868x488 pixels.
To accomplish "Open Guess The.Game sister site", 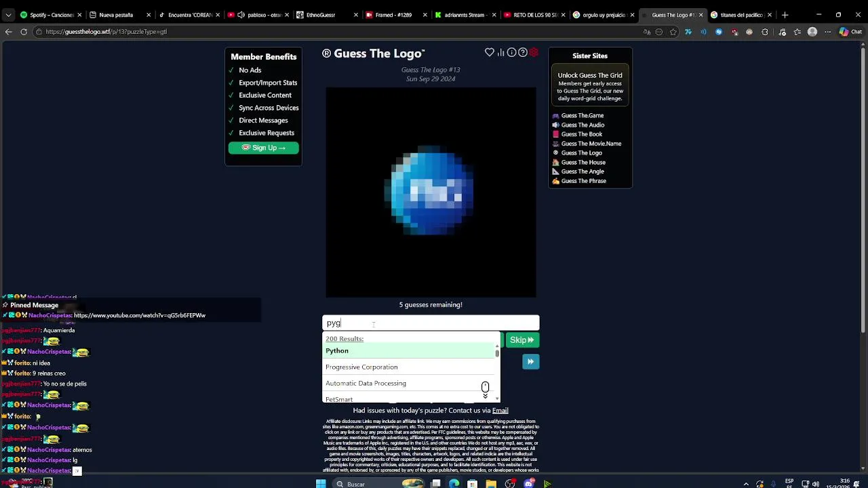I will coord(582,116).
